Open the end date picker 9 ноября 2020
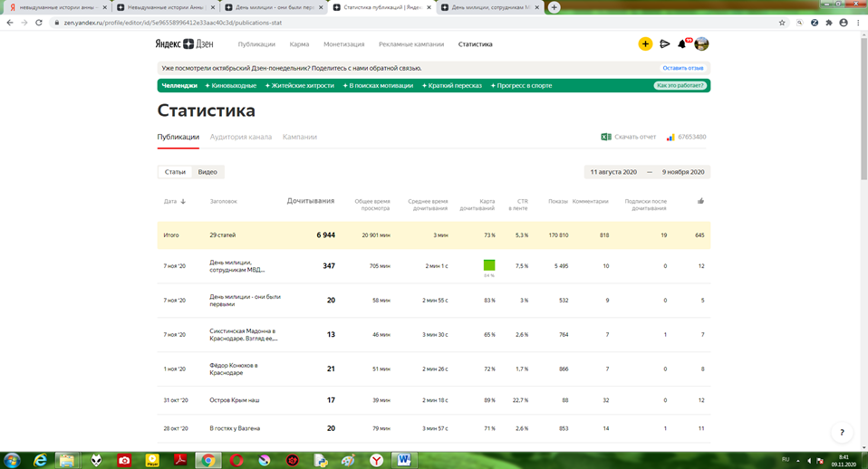The image size is (868, 469). coord(683,172)
